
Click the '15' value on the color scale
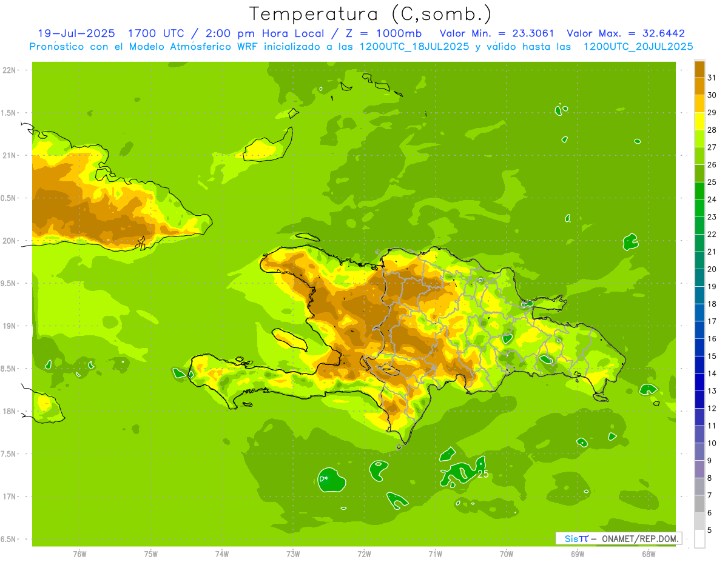[712, 356]
